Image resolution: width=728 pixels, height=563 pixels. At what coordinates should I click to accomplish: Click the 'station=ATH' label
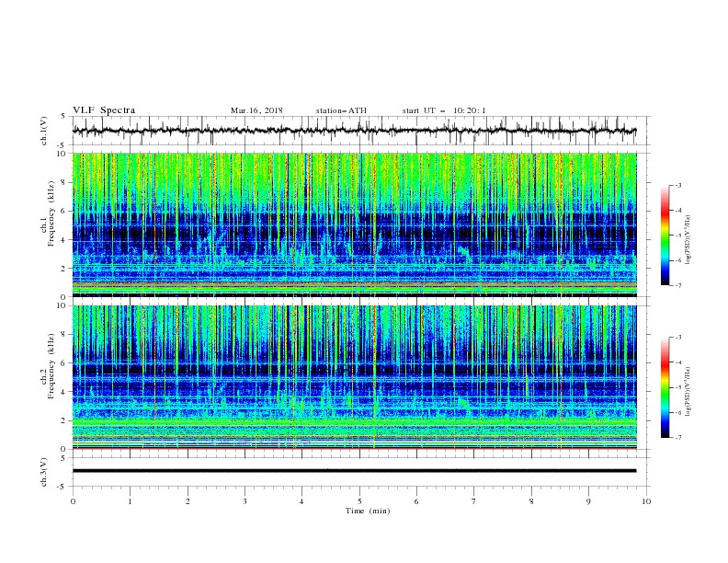pos(341,110)
